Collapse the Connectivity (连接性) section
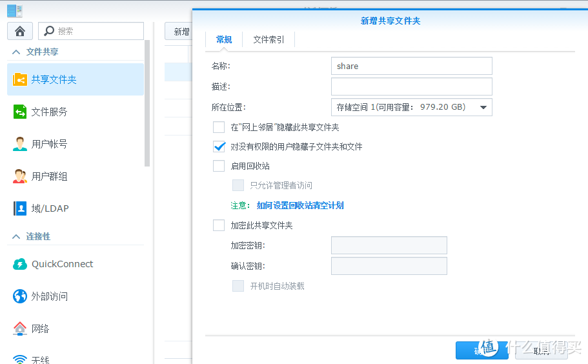Screen dimensions: 588x364 tap(16, 237)
